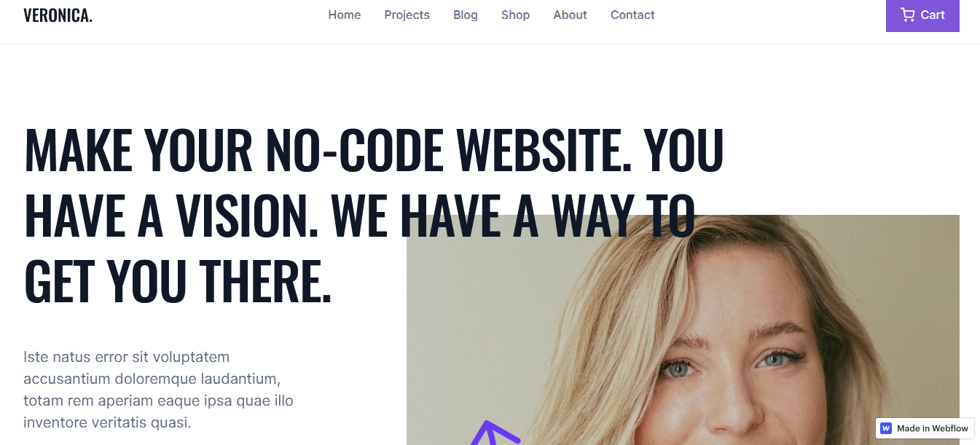Click the 'GET YOU THERE.' heading line

(x=179, y=280)
